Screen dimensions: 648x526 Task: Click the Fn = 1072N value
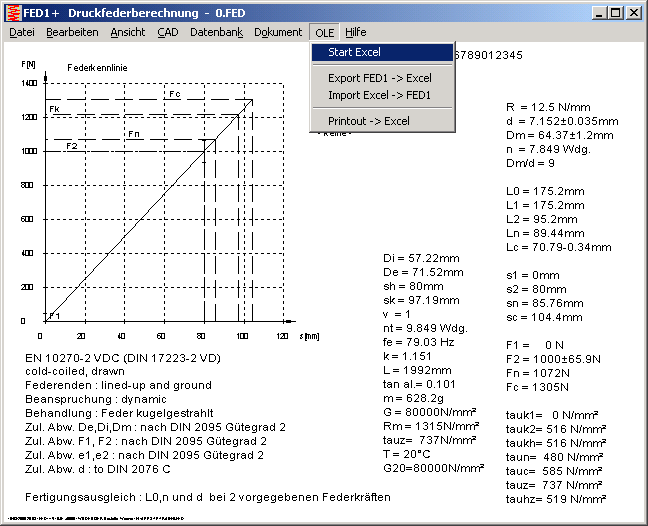[x=538, y=373]
